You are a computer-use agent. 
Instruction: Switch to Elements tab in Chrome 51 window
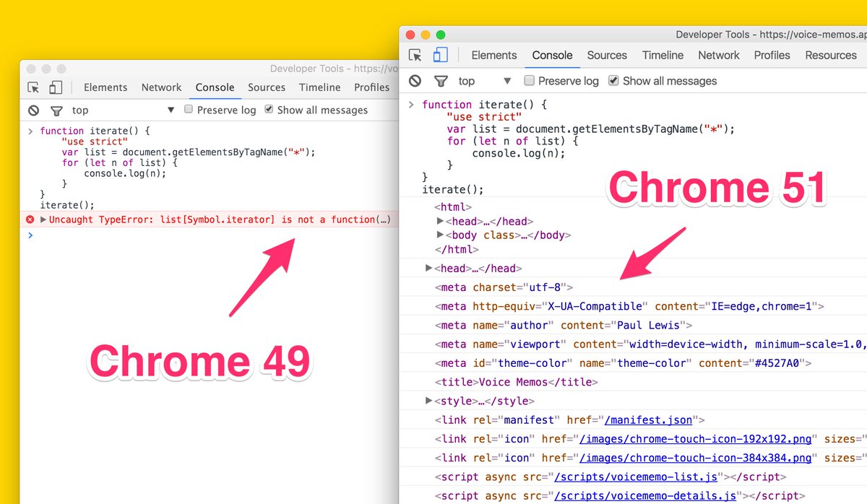tap(494, 55)
